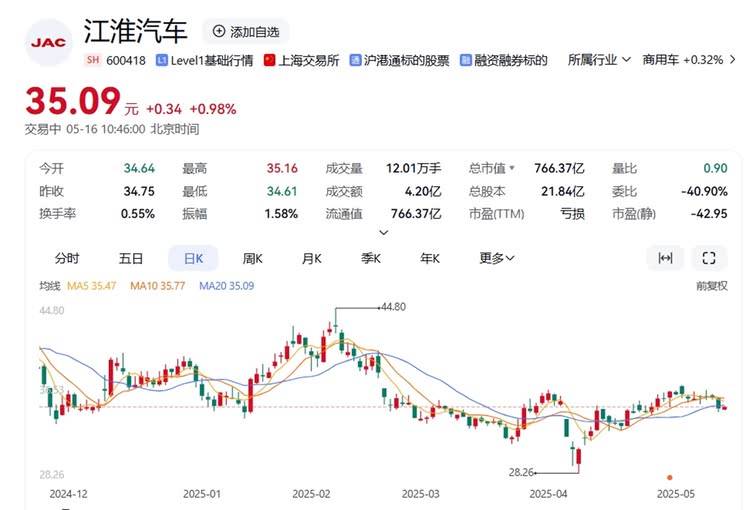Click the 前复权 adjustment option
The width and height of the screenshot is (750, 510).
pos(712,286)
